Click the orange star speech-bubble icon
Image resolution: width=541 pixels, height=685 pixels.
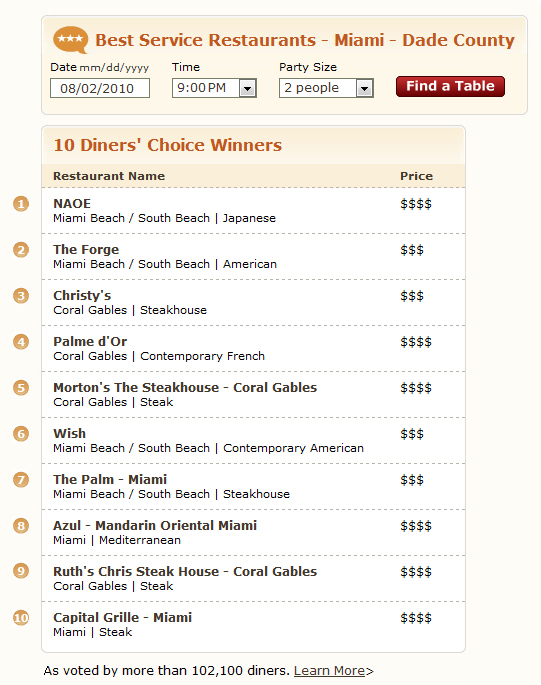[x=70, y=40]
